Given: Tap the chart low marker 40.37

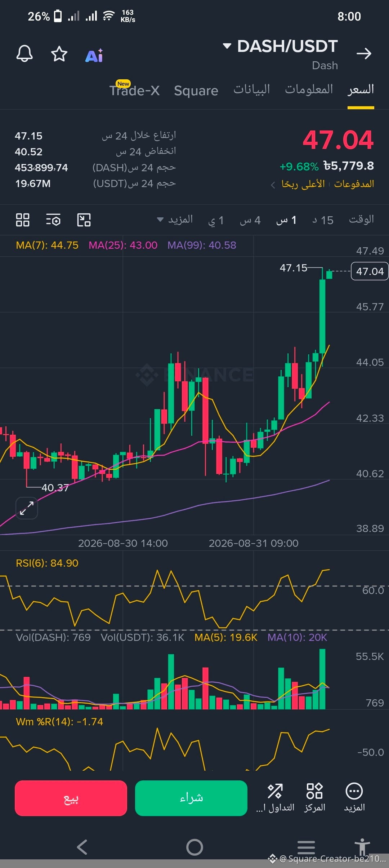Looking at the screenshot, I should pos(55,488).
